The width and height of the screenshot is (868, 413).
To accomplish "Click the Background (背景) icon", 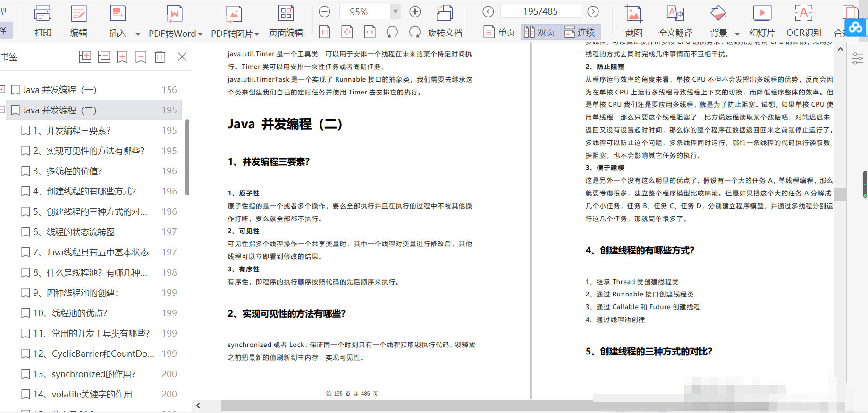I will (718, 14).
